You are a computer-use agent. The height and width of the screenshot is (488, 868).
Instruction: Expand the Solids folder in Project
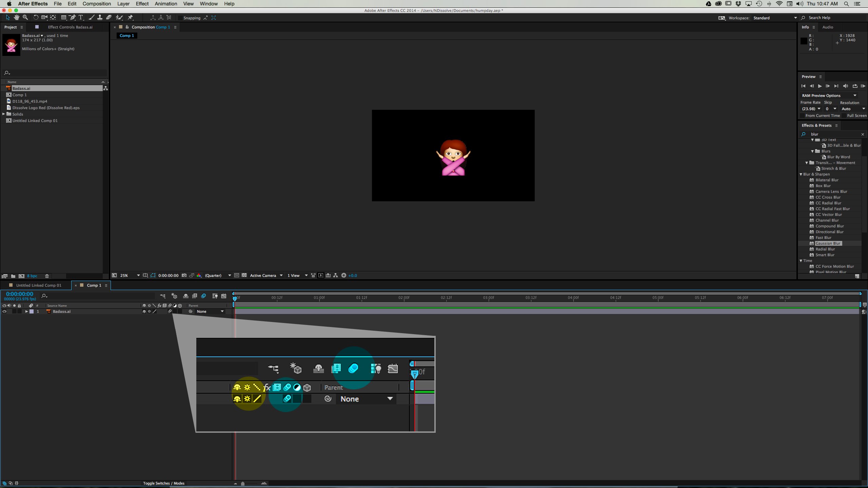click(x=4, y=114)
